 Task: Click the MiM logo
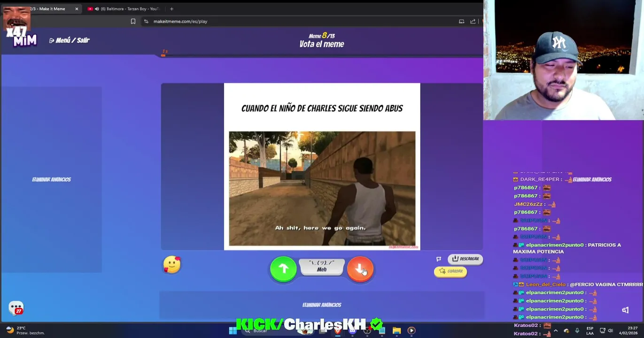pyautogui.click(x=24, y=40)
